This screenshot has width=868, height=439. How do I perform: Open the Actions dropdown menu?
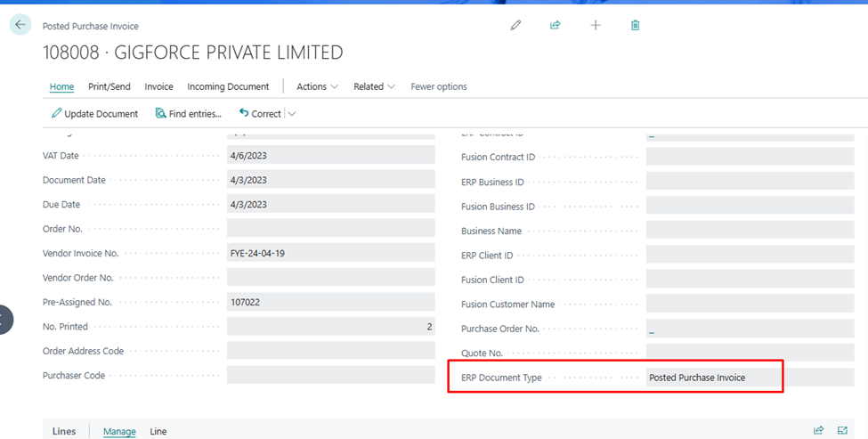pos(317,86)
